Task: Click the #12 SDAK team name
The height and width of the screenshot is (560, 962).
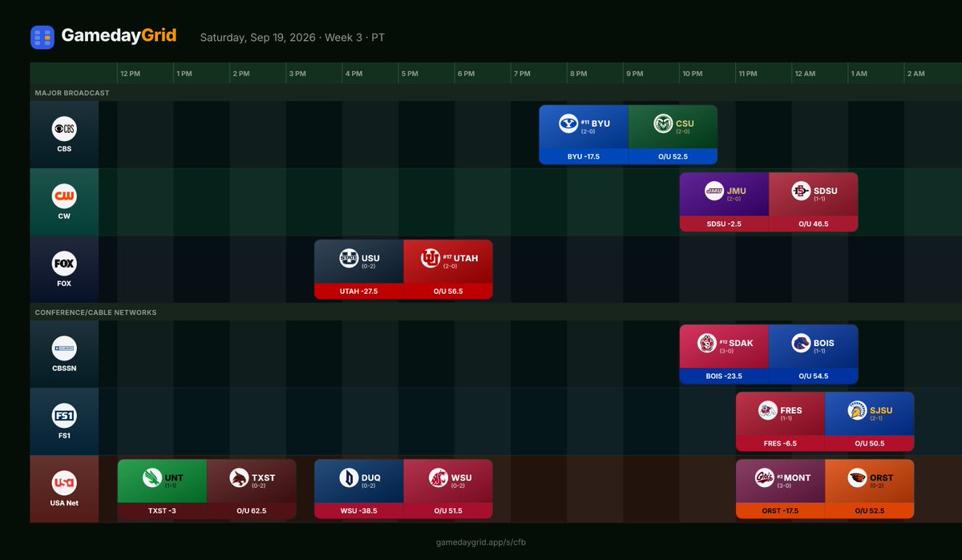Action: tap(736, 343)
